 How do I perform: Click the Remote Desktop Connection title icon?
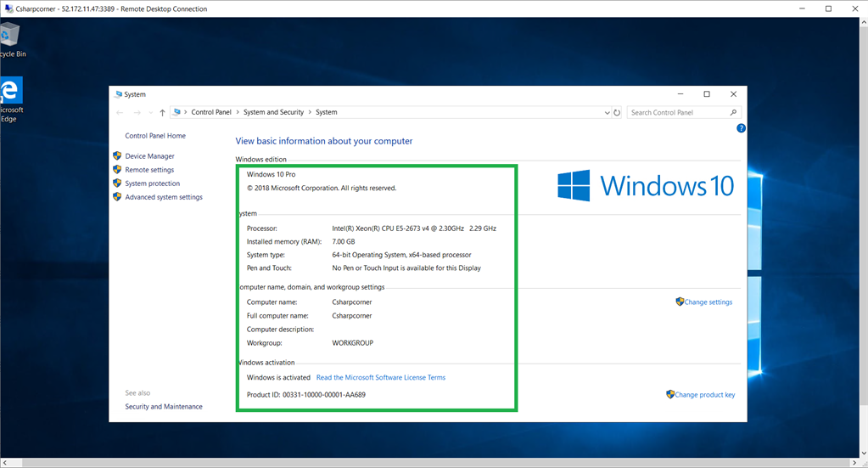[x=8, y=8]
